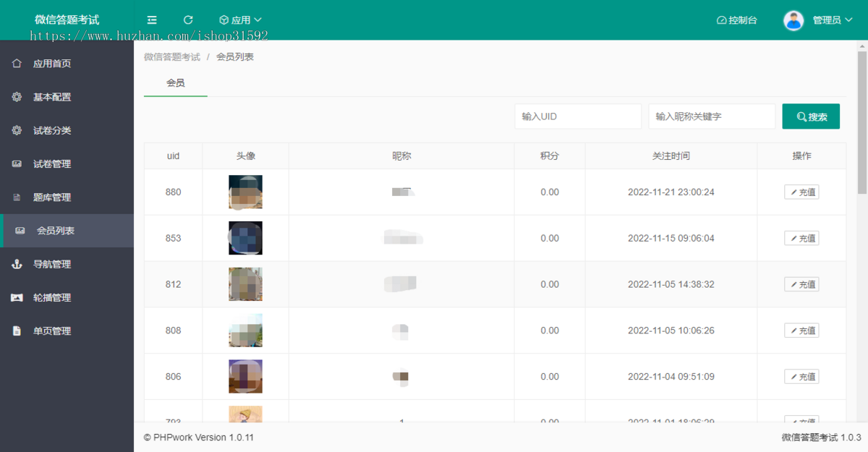Click 充值 button for uid 808
This screenshot has width=868, height=452.
[x=801, y=331]
